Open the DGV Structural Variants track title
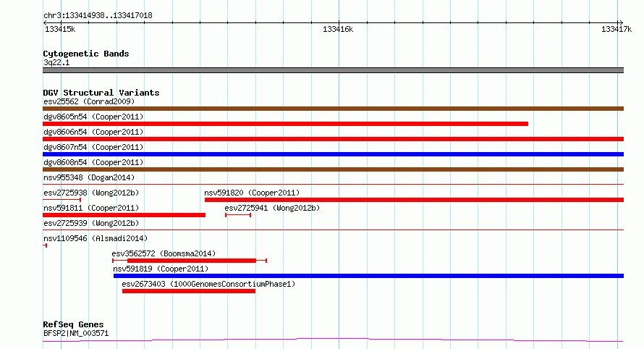Image resolution: width=644 pixels, height=349 pixels. (x=101, y=93)
